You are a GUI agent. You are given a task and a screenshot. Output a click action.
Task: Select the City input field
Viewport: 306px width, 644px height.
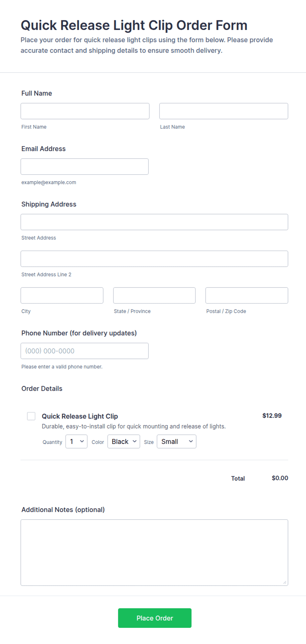click(62, 295)
